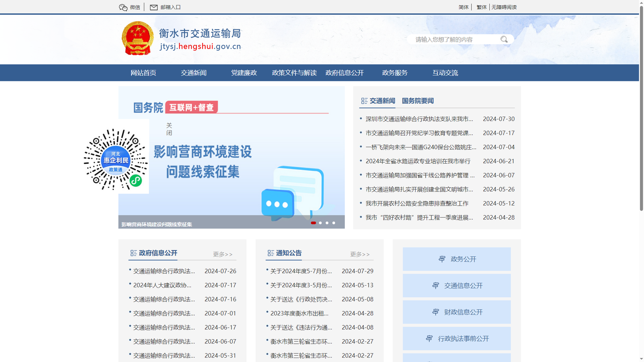
Task: Open news 一桥飞架向未来 G240保台公路
Action: click(x=421, y=147)
